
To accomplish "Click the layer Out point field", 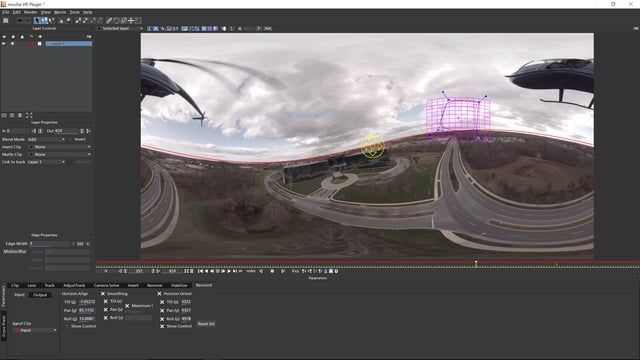I will pyautogui.click(x=66, y=131).
